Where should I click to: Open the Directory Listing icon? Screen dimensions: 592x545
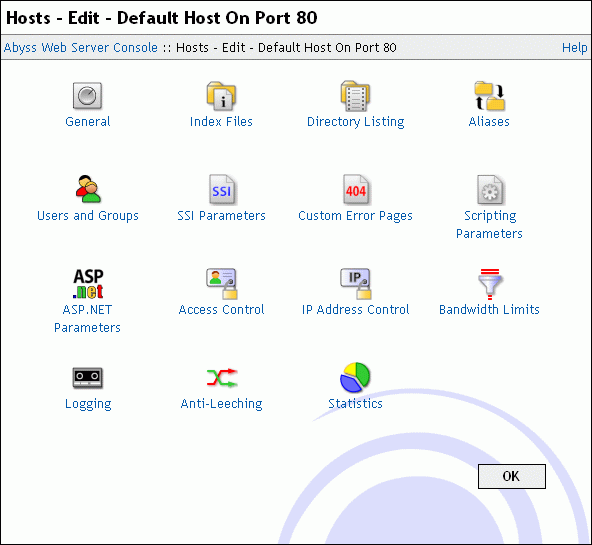355,95
